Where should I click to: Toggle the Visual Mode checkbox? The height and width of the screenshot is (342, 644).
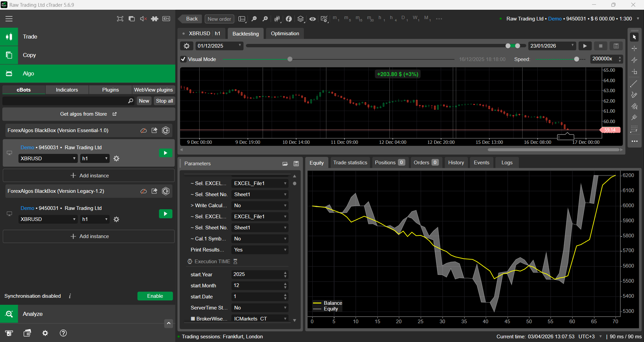[x=183, y=59]
